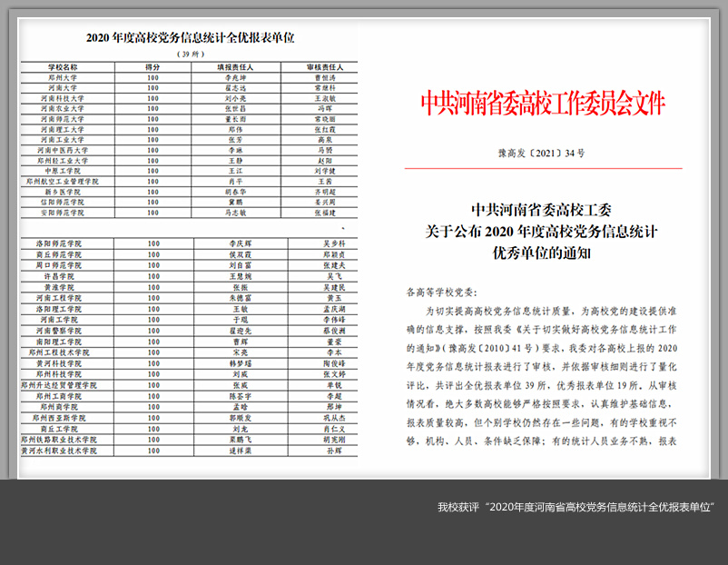Click the 审核责任人 column header
The height and width of the screenshot is (565, 728).
(319, 67)
